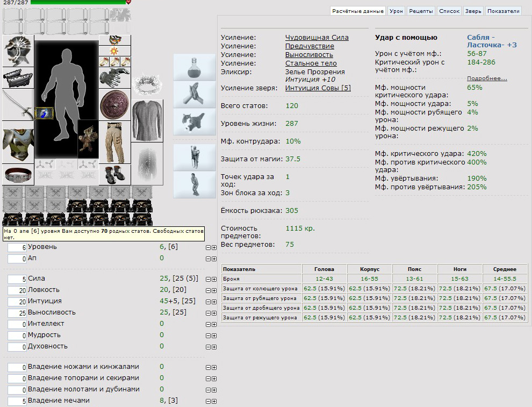Switch to the Список tab

click(449, 11)
